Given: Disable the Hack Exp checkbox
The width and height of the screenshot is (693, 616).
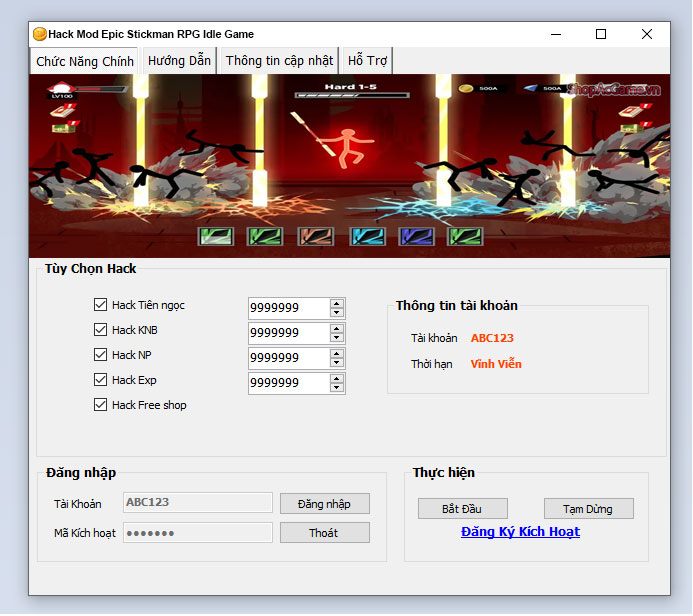Looking at the screenshot, I should (x=100, y=380).
